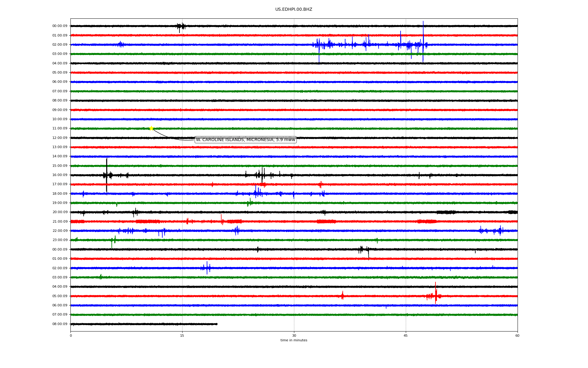Viewport: 588px width, 368px height.
Task: Click the x-axis tick label 45
Action: [405, 335]
